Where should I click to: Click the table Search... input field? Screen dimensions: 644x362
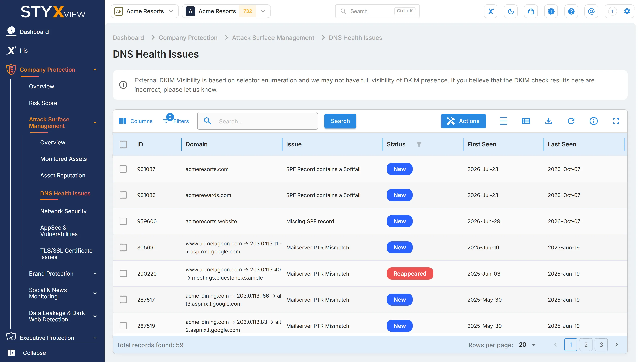coord(258,121)
